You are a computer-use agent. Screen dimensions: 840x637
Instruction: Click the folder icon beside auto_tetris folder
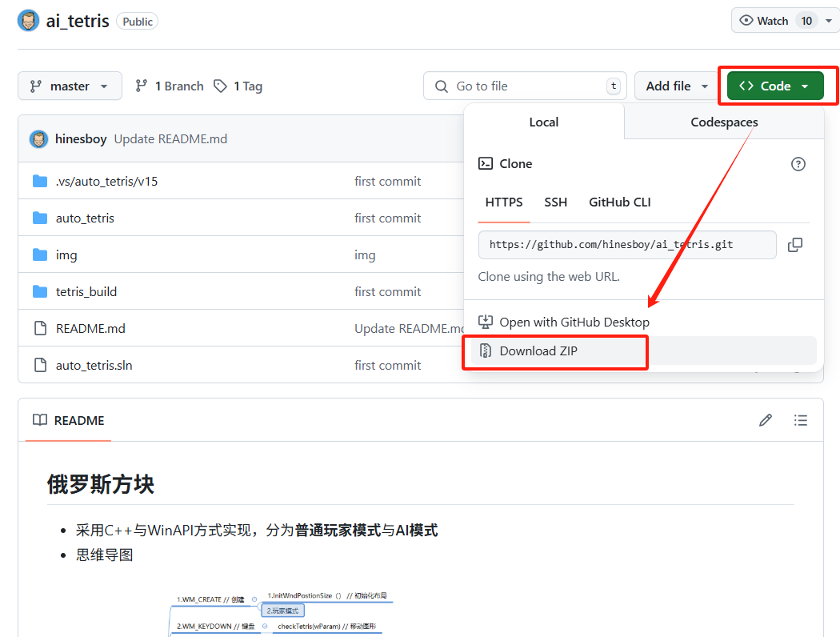tap(40, 218)
